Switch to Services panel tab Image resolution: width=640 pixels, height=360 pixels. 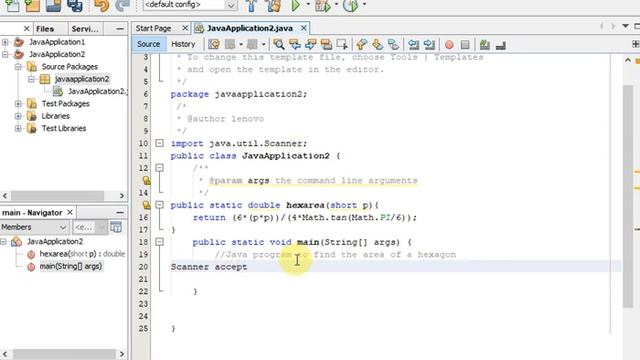[x=85, y=29]
